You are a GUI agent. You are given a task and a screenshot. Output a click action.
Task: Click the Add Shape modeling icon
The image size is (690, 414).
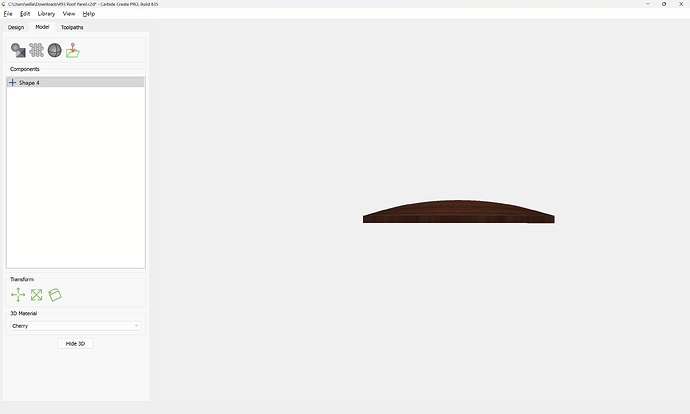18,50
